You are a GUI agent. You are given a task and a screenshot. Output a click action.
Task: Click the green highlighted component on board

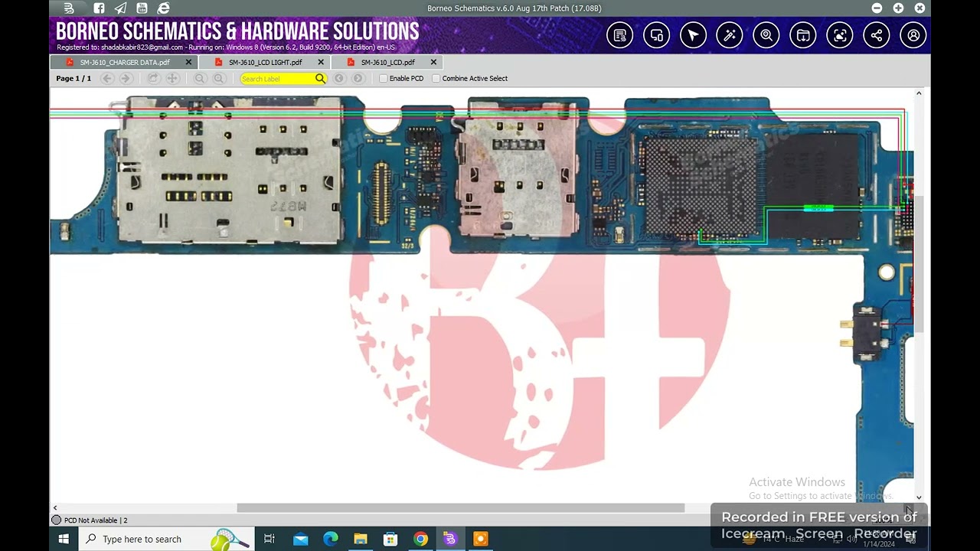818,208
